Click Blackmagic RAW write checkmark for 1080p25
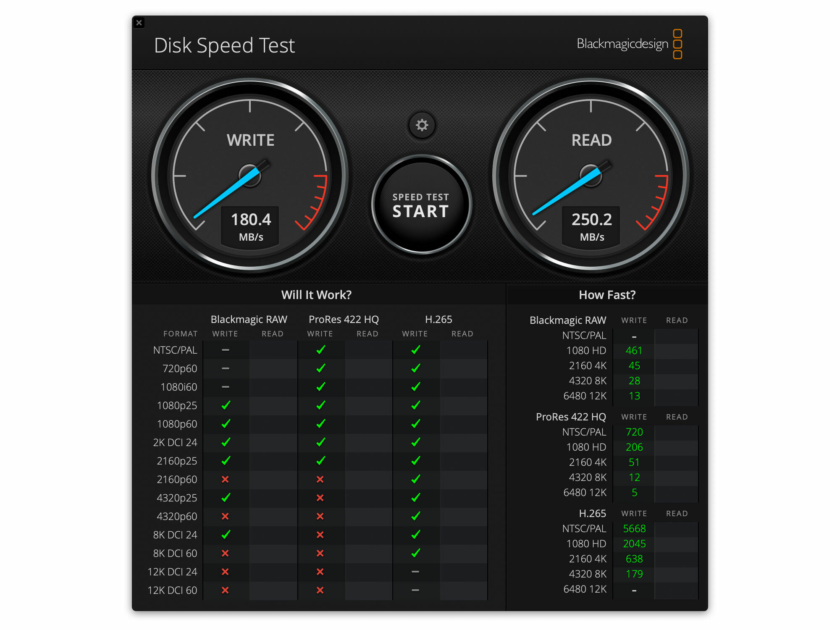Screen dimensions: 840x630 (x=226, y=405)
